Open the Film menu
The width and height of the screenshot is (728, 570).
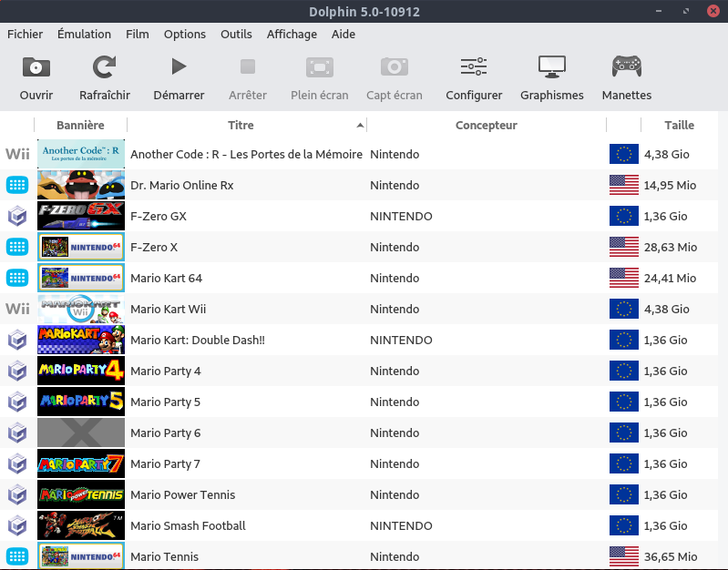click(x=138, y=35)
